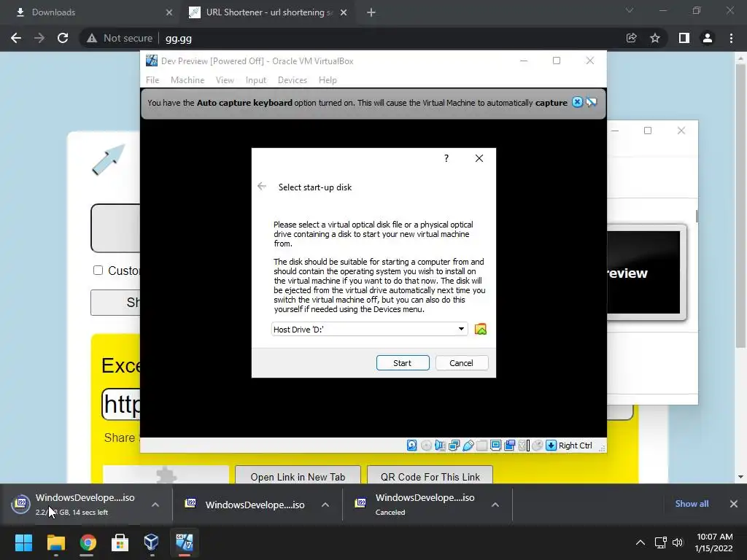
Task: Click the recording status icon
Action: click(x=509, y=446)
